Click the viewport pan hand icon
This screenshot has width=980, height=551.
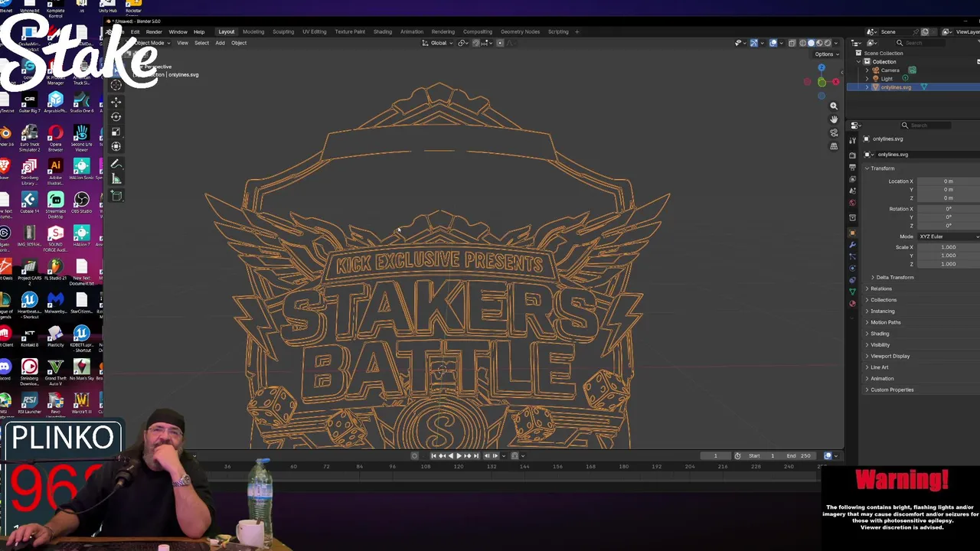834,119
